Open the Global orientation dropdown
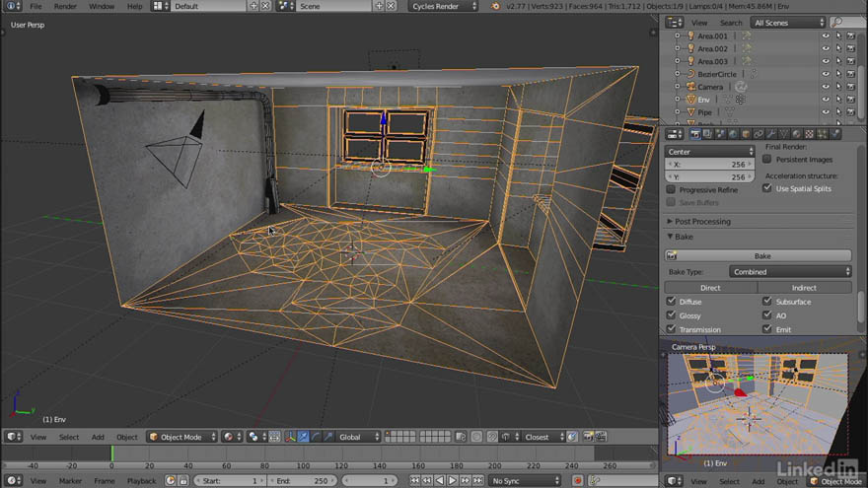Image resolution: width=868 pixels, height=488 pixels. tap(358, 437)
